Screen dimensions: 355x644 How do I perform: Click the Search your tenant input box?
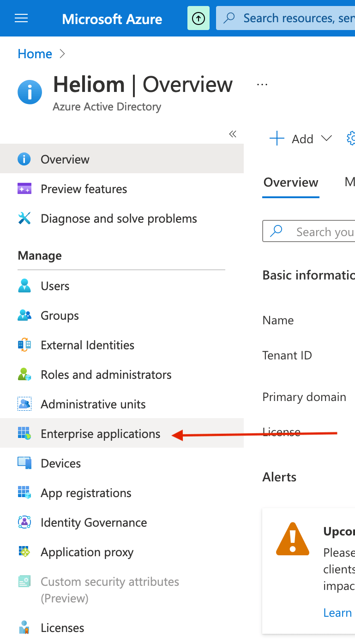click(323, 231)
